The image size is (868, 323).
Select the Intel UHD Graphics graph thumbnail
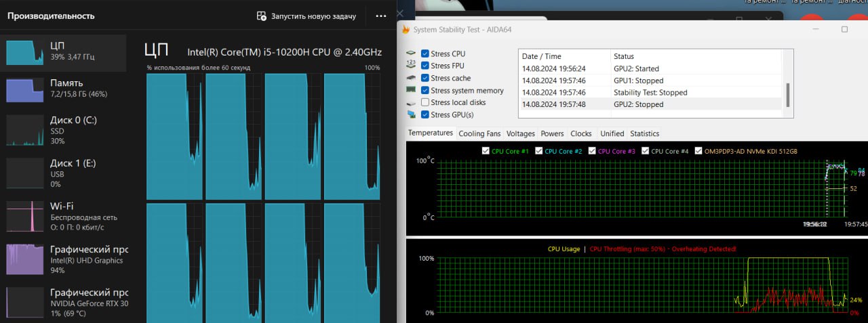coord(25,259)
